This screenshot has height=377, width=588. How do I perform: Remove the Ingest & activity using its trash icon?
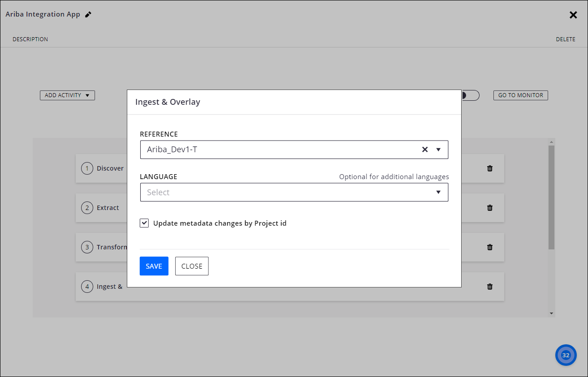point(490,287)
